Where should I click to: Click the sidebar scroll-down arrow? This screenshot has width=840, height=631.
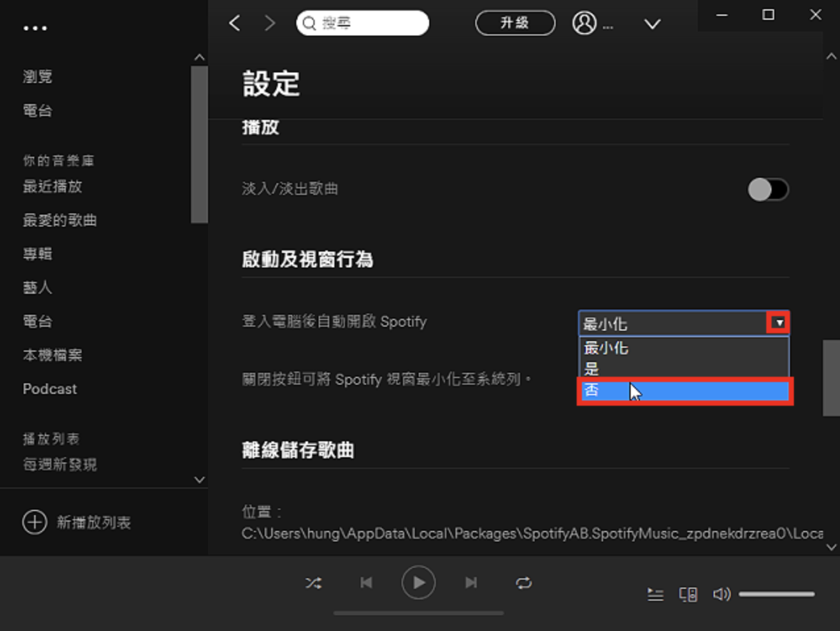(x=199, y=480)
